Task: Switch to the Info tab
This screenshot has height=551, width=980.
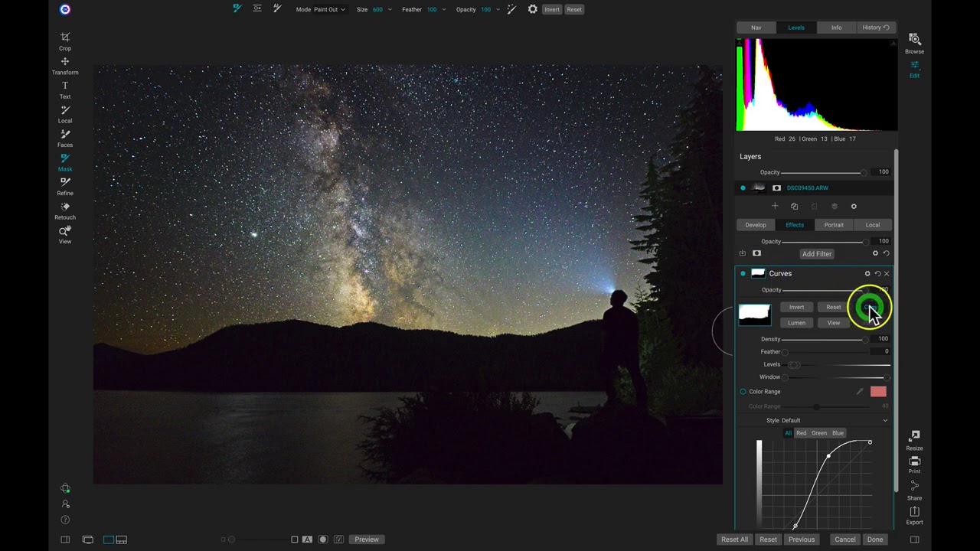Action: point(836,28)
